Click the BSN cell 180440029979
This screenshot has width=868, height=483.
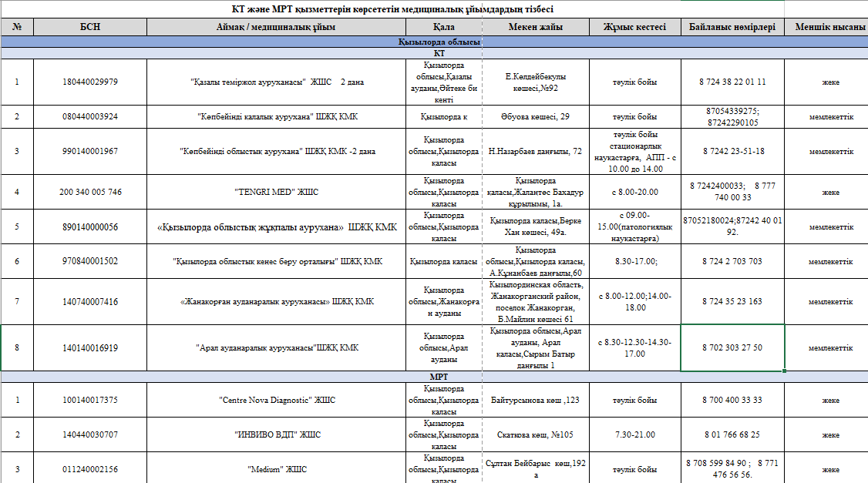(90, 82)
